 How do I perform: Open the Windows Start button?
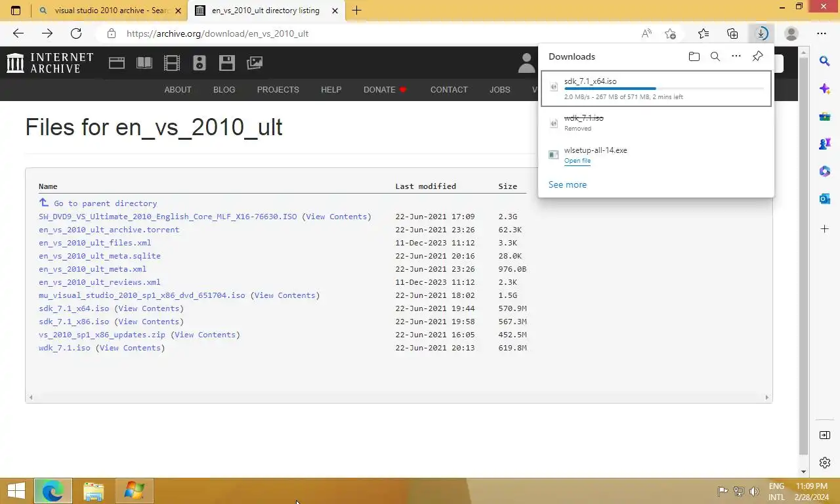coord(16,491)
